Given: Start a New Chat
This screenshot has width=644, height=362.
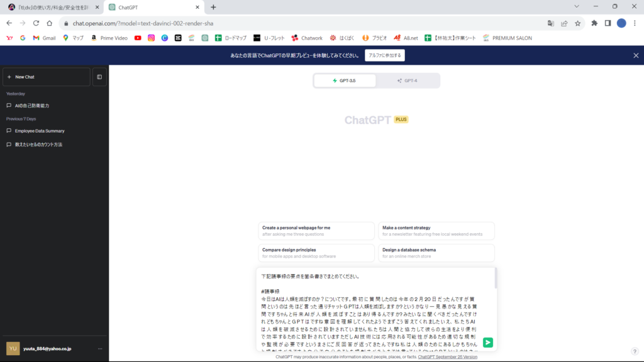Looking at the screenshot, I should (47, 77).
